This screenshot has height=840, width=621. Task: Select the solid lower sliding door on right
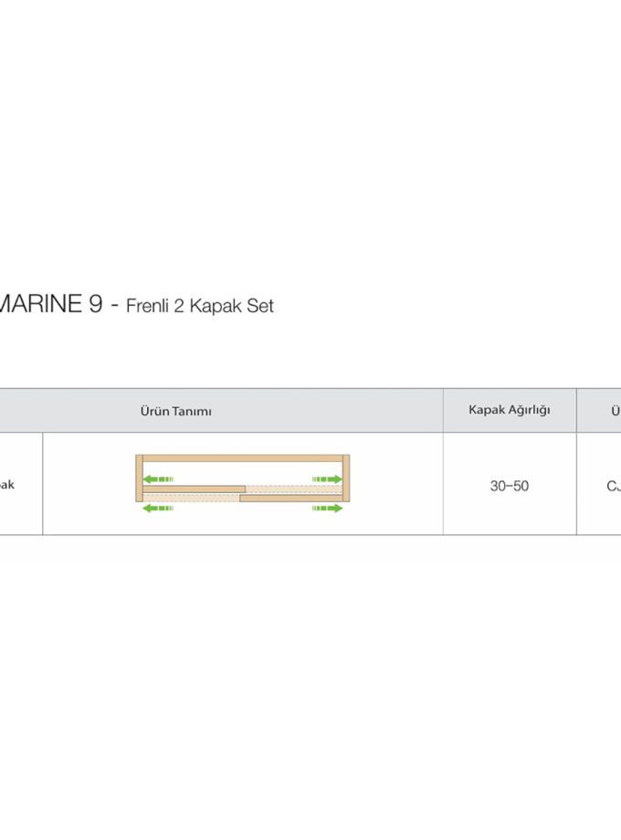(290, 498)
